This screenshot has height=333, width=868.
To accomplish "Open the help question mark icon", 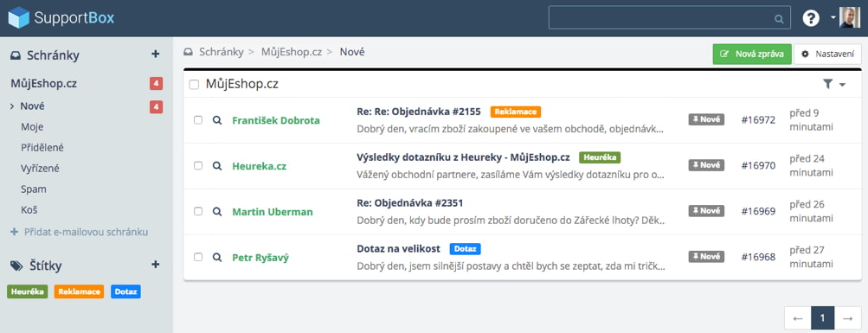I will click(811, 18).
